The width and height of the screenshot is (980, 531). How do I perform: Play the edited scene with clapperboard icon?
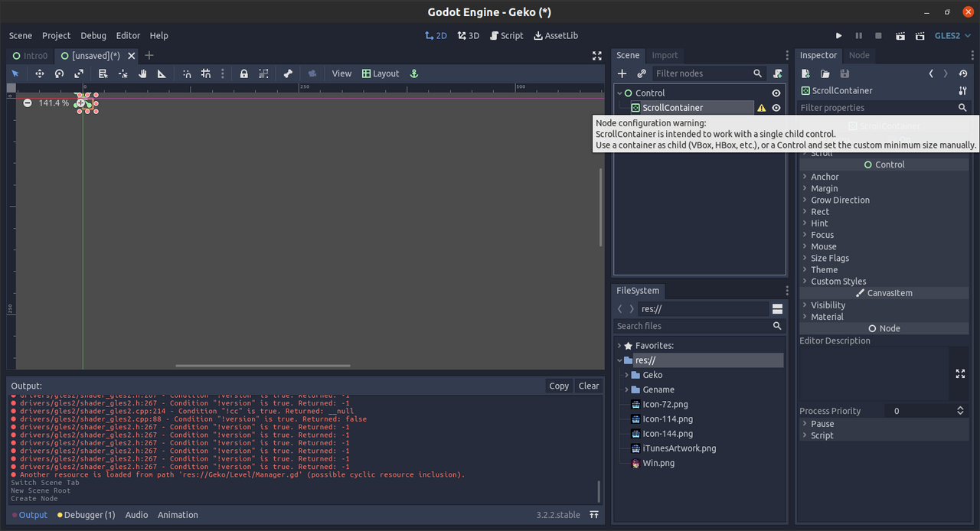pyautogui.click(x=900, y=35)
